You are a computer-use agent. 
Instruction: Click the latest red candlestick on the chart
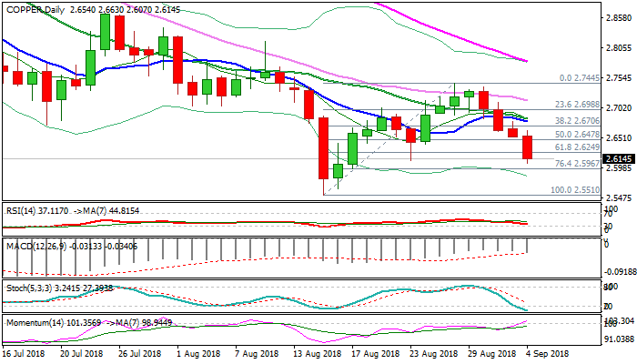[529, 147]
